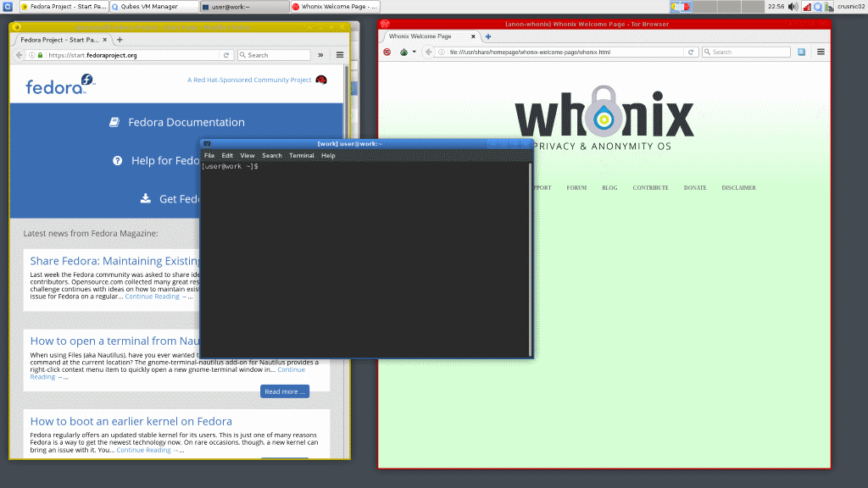This screenshot has height=488, width=868.
Task: Click the Whonix padlock logo
Action: point(604,111)
